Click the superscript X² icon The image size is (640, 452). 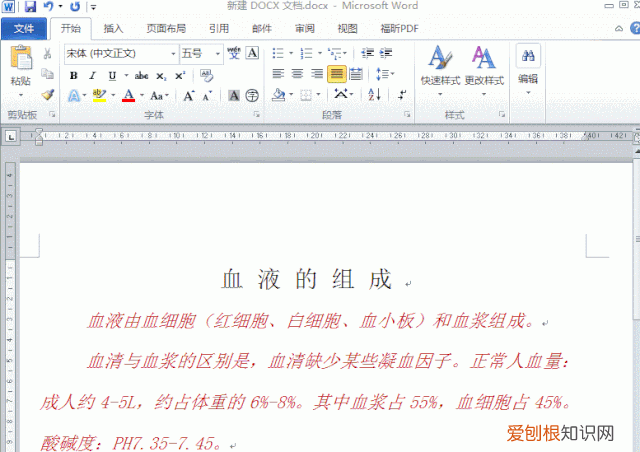pos(180,76)
